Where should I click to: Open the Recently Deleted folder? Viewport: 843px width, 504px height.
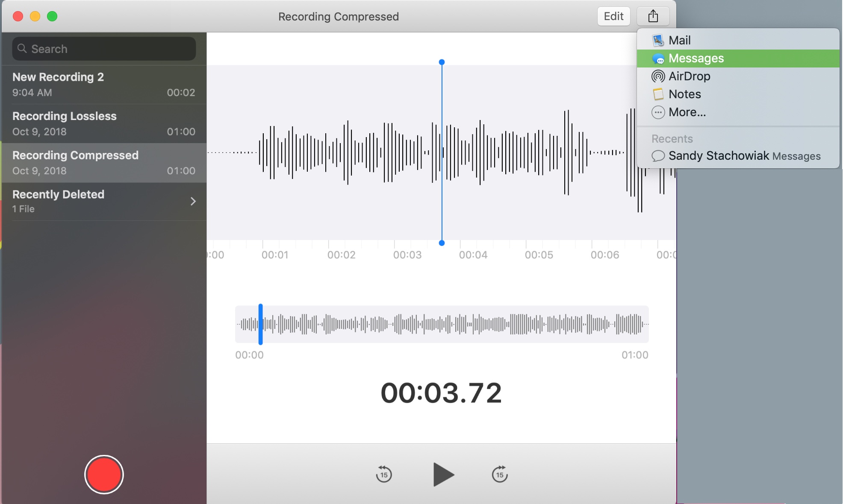pos(104,202)
